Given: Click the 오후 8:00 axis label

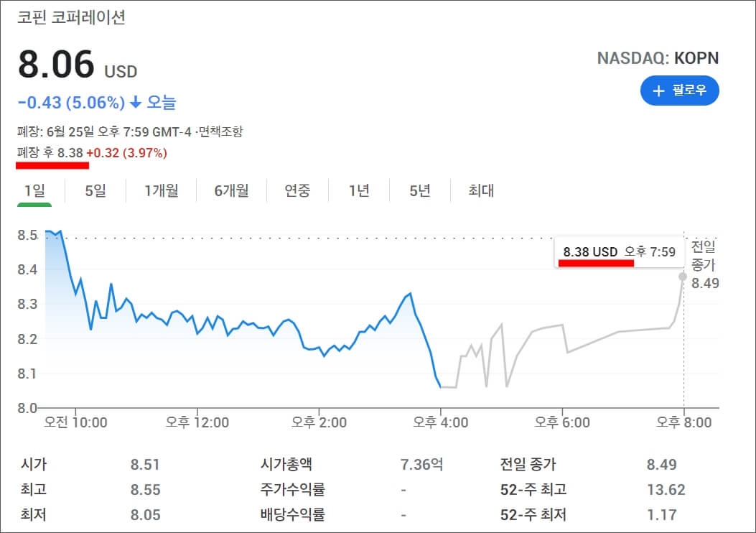Looking at the screenshot, I should (683, 422).
